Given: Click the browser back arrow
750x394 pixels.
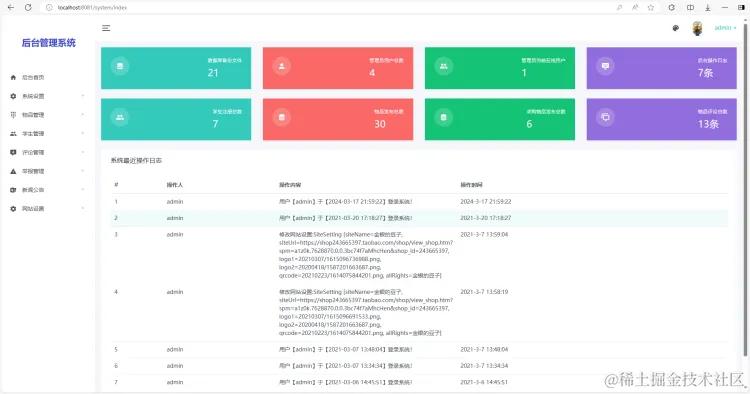Looking at the screenshot, I should (x=11, y=8).
